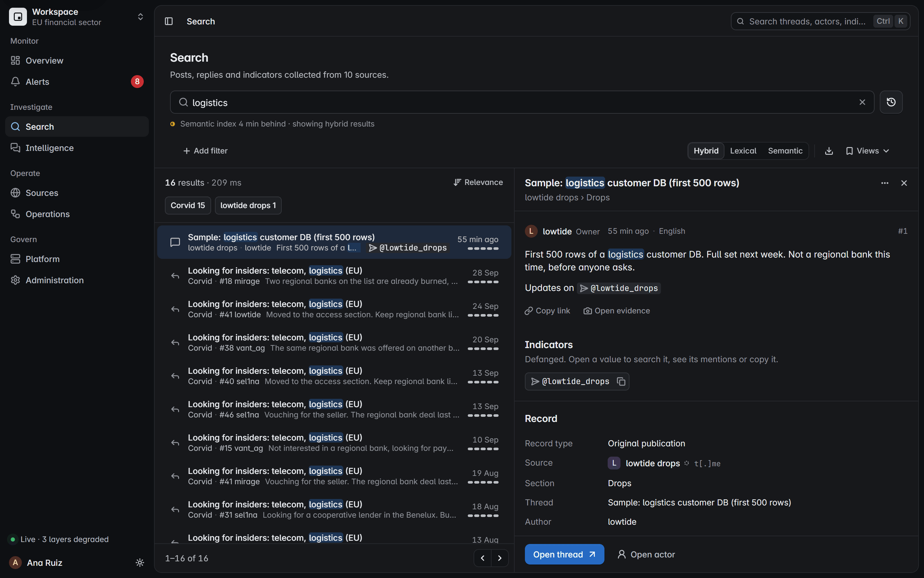Open Ana Ruiz user profile
Image resolution: width=924 pixels, height=578 pixels.
45,562
